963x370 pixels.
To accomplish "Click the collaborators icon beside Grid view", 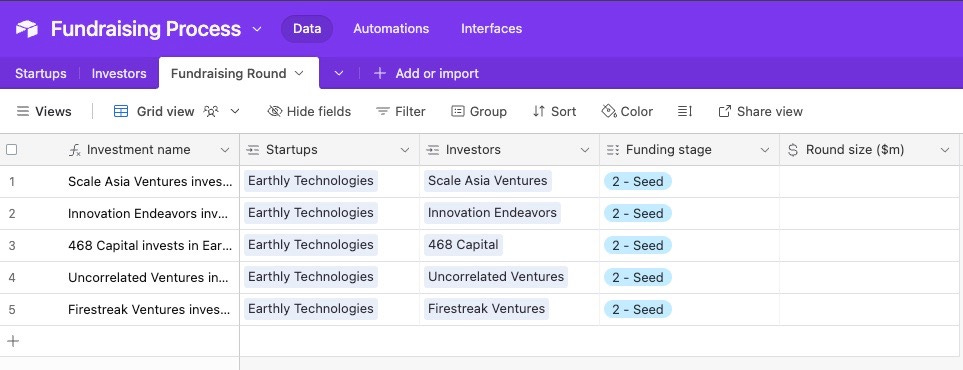I will click(x=211, y=111).
